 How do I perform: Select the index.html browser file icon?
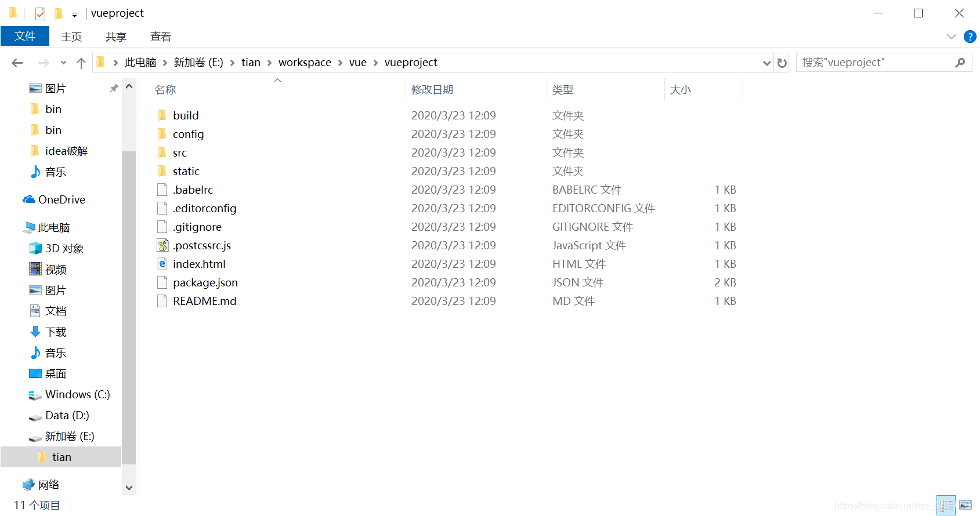point(162,264)
